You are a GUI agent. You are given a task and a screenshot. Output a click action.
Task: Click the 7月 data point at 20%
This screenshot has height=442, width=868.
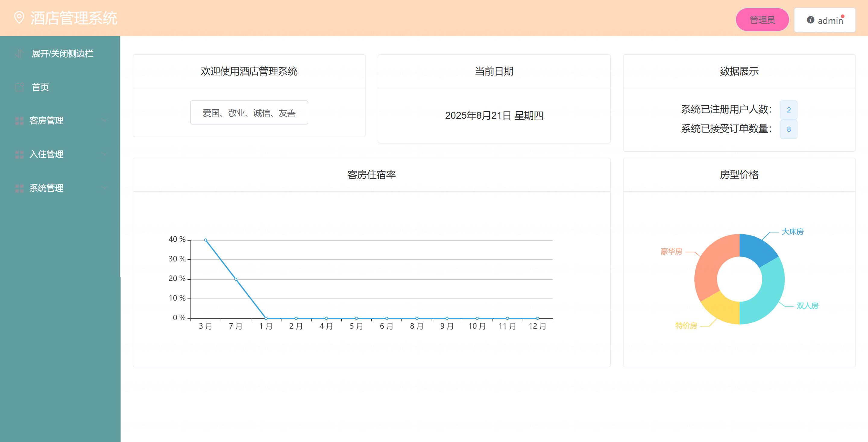(235, 279)
